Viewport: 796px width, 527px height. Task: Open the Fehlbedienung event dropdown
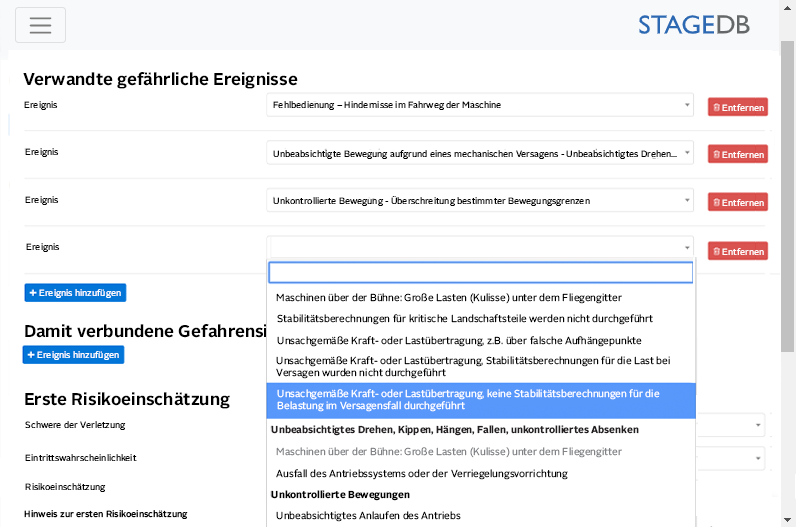click(479, 105)
